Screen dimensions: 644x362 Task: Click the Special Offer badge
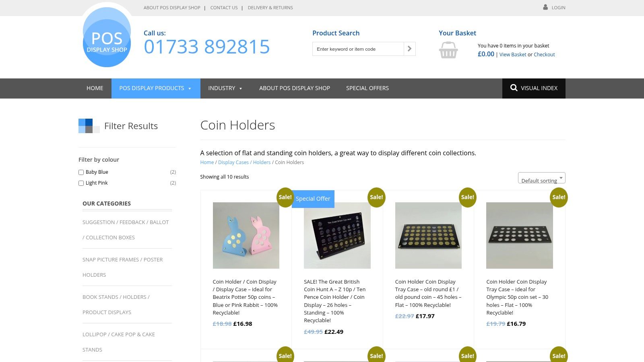pyautogui.click(x=313, y=199)
